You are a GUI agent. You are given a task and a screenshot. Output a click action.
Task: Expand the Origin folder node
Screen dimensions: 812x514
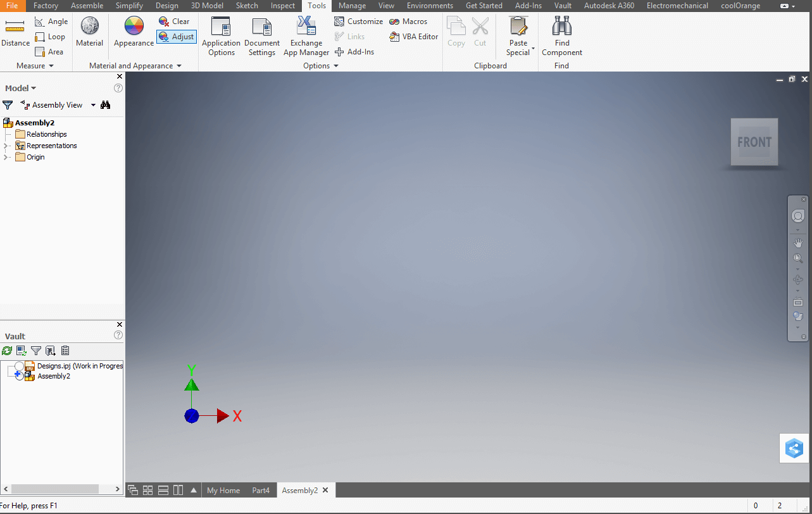(6, 157)
